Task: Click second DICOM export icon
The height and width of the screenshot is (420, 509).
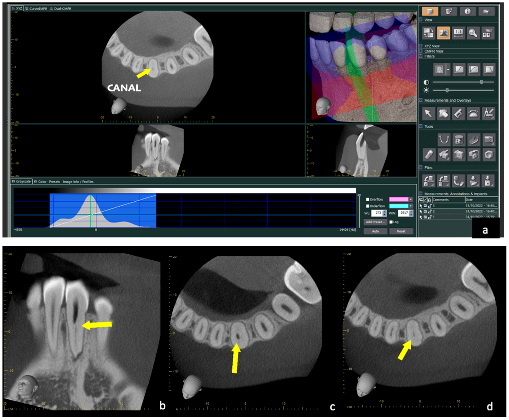Action: pos(443,181)
